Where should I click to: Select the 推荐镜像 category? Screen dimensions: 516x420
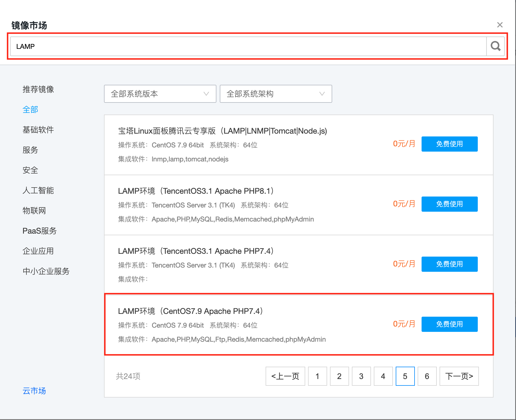pyautogui.click(x=38, y=89)
